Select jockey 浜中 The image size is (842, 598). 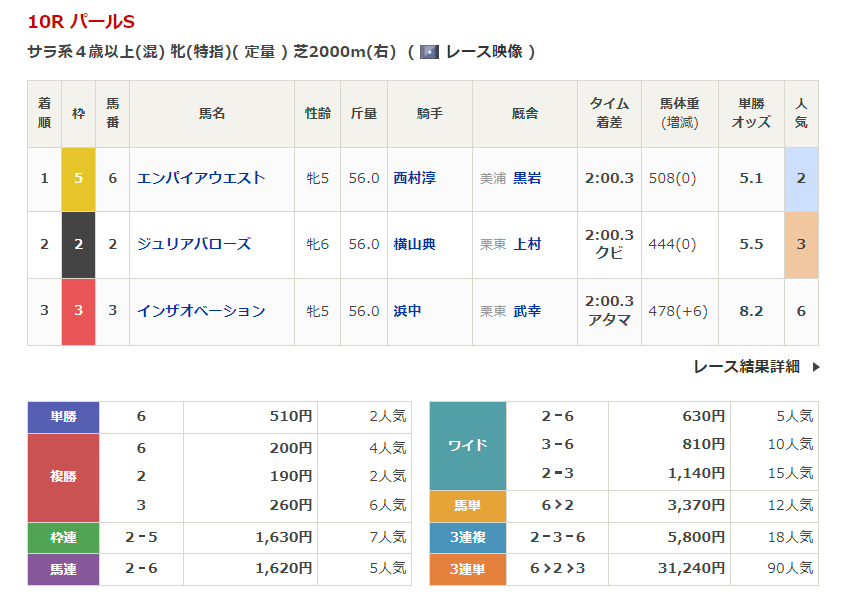pos(407,311)
